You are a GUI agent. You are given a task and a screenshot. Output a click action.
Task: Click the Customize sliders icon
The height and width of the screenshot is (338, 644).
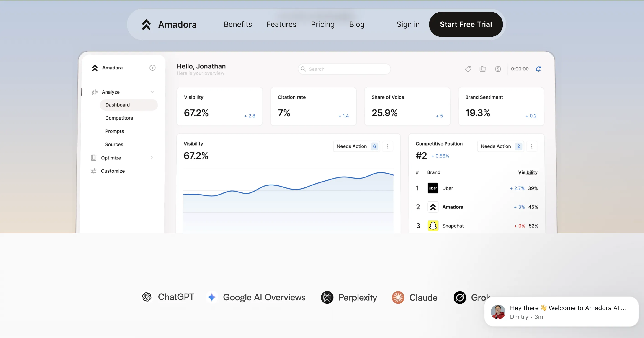coord(93,171)
